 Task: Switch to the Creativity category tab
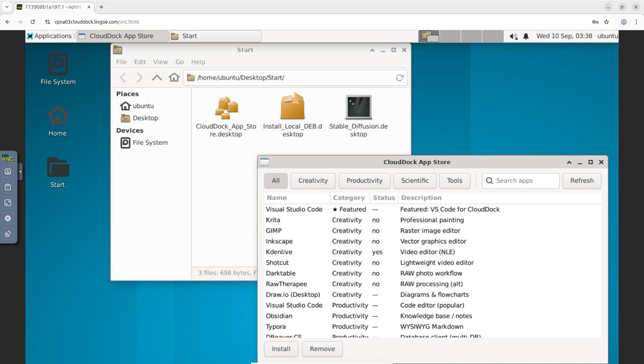tap(313, 181)
